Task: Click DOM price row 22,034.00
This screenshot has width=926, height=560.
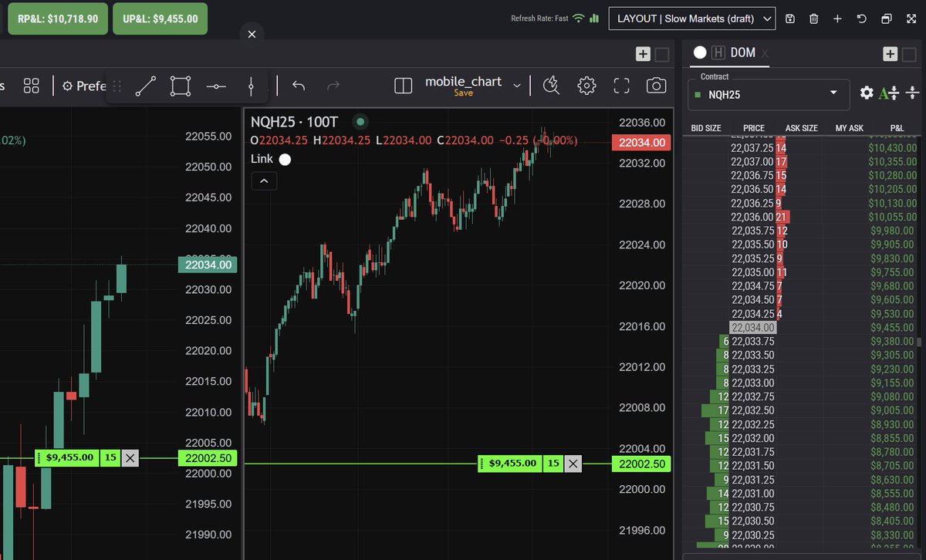Action: tap(753, 328)
